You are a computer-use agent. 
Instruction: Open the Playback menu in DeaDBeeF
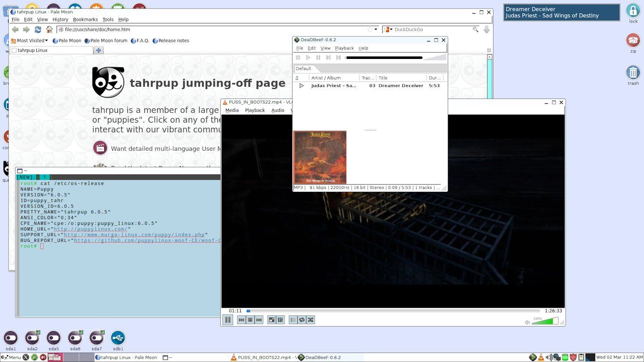344,48
